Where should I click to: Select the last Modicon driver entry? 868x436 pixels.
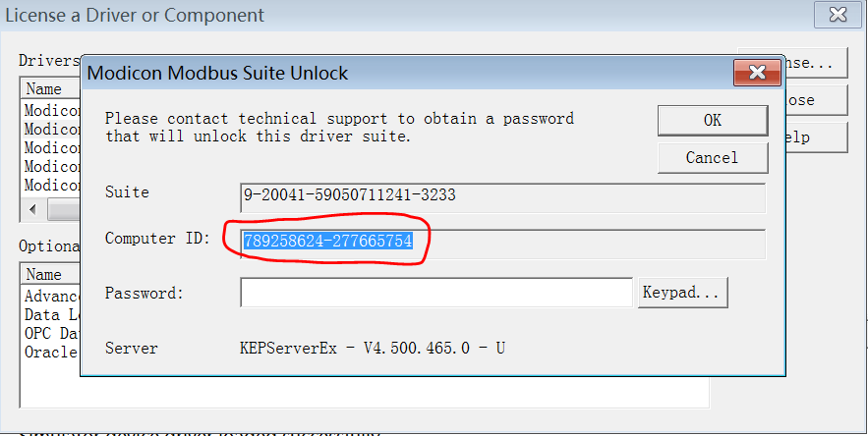coord(51,185)
